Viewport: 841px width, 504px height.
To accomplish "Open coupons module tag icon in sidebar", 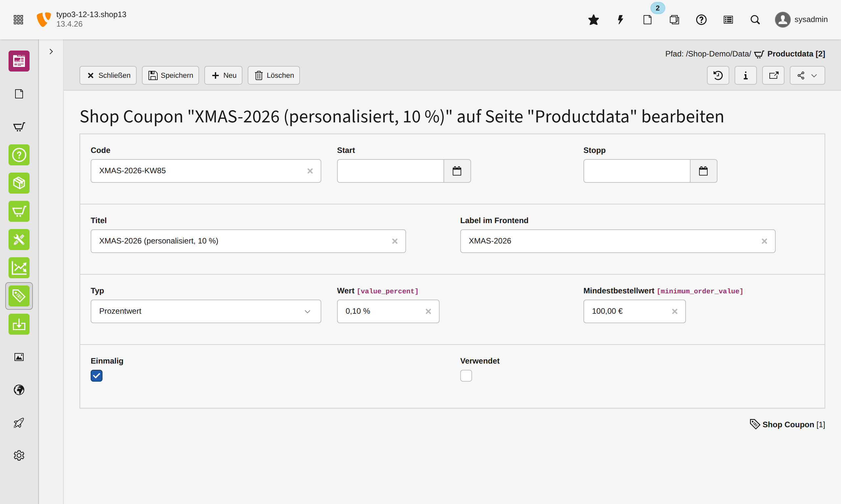I will pyautogui.click(x=19, y=296).
